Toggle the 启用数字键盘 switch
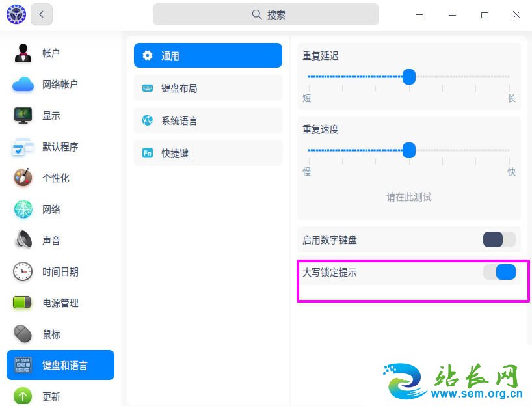 499,239
